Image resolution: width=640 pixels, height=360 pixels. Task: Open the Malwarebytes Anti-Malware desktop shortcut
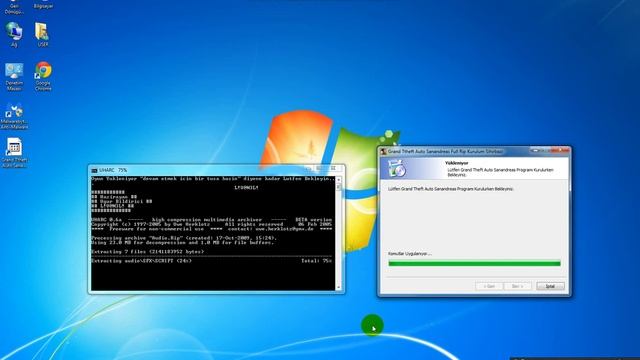[14, 117]
